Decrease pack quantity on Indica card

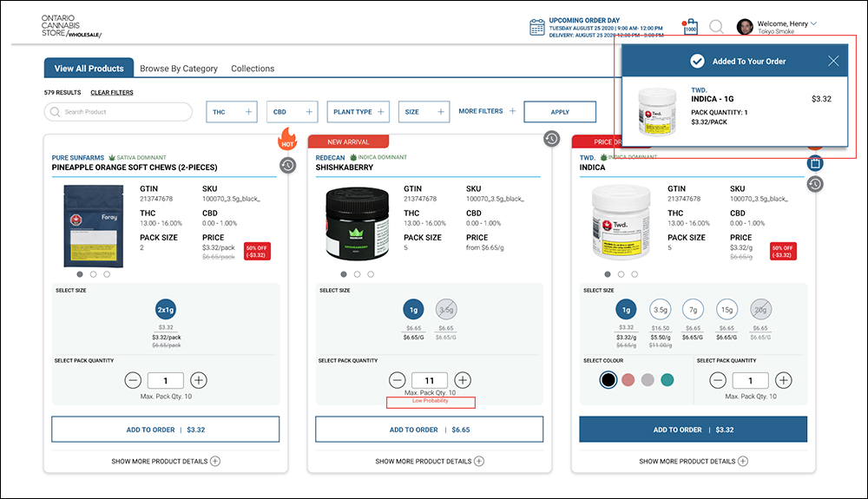tap(718, 380)
